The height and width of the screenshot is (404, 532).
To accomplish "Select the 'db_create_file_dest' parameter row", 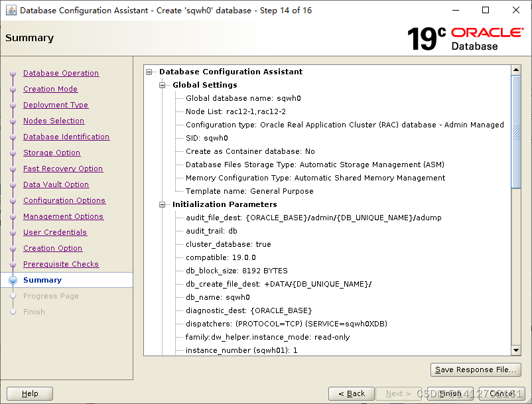I will click(x=279, y=284).
